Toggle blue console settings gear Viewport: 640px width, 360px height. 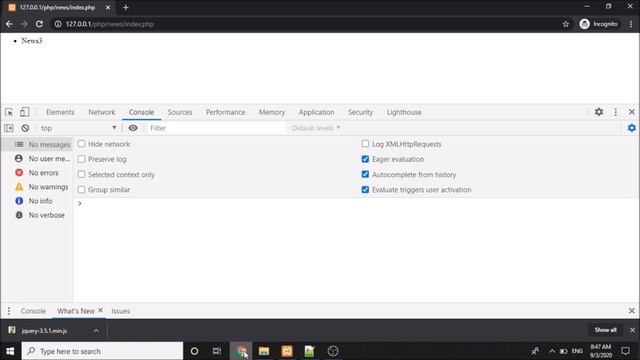(x=632, y=128)
